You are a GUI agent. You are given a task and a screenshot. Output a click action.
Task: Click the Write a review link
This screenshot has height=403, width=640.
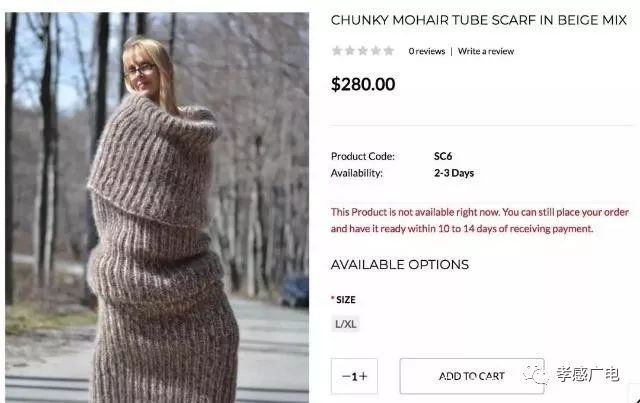tap(486, 51)
